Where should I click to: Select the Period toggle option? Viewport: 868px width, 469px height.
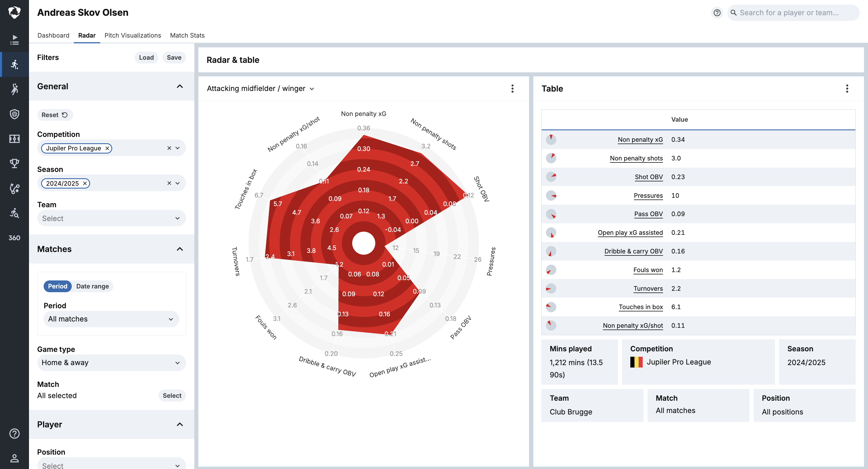(58, 286)
